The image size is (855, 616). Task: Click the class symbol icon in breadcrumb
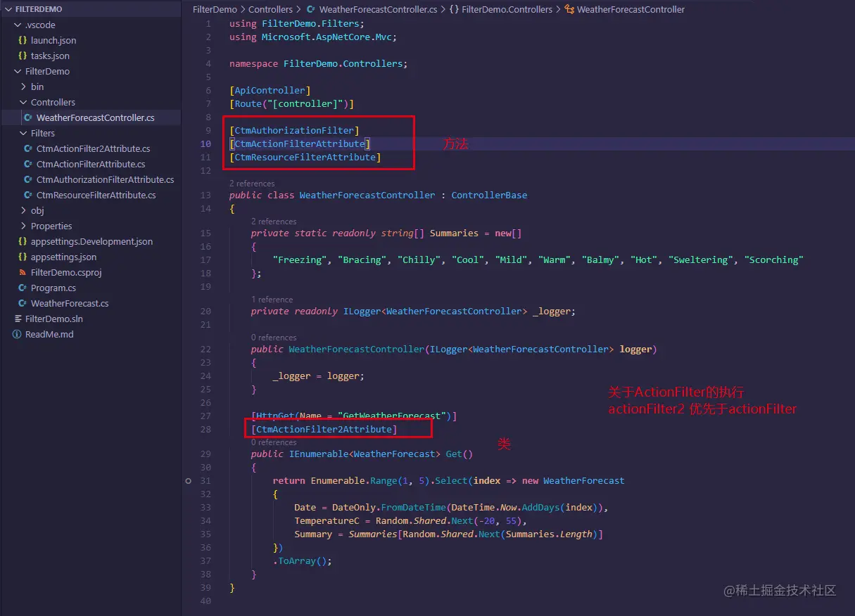(x=570, y=10)
